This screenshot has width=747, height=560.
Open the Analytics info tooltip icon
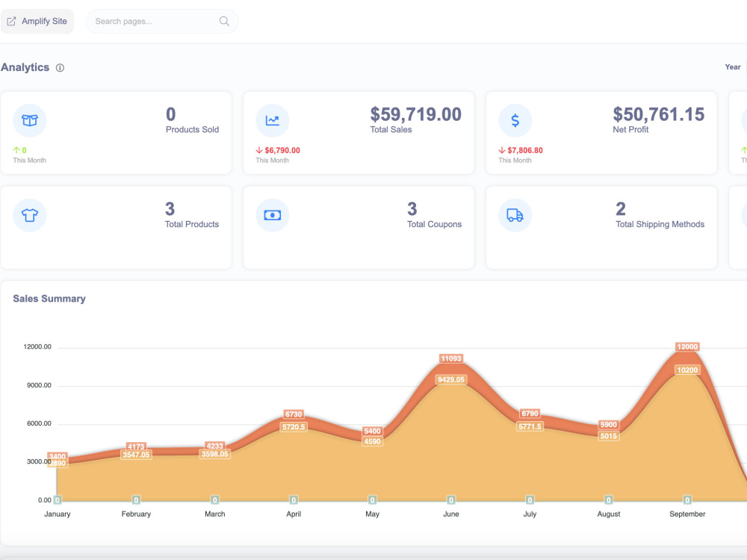point(60,67)
